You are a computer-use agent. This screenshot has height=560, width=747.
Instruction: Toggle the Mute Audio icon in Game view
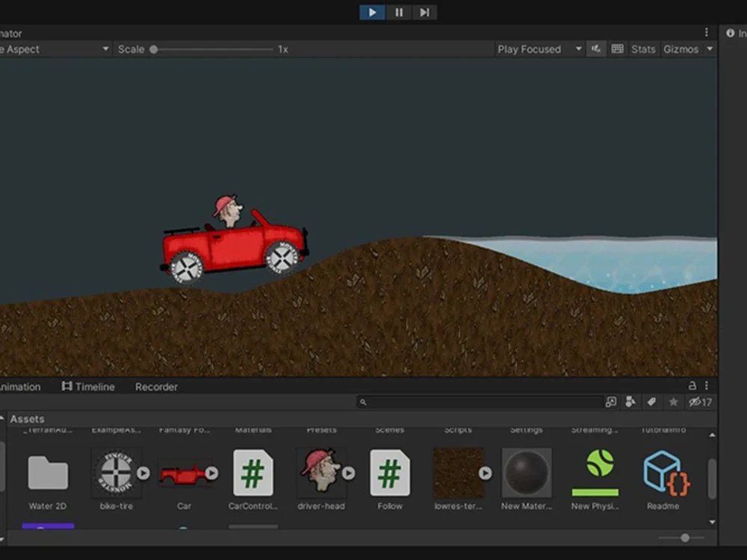coord(595,49)
